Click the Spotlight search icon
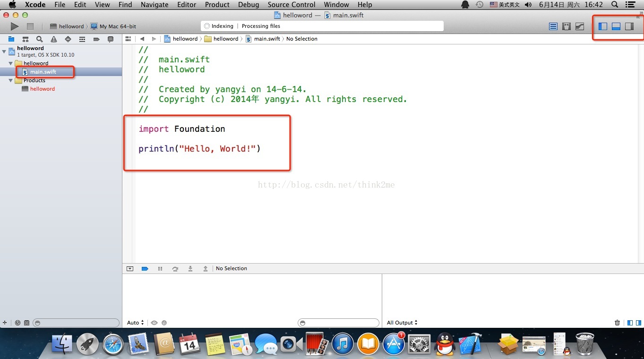 click(x=615, y=4)
